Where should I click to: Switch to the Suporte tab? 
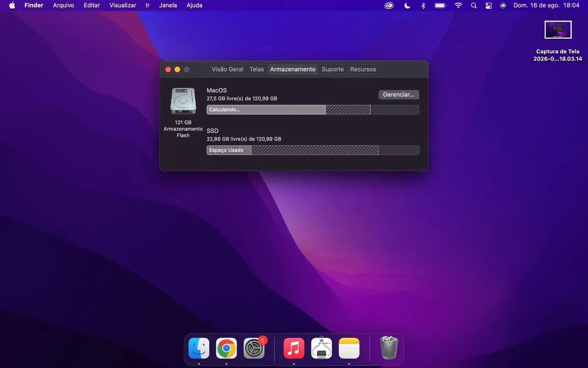(x=333, y=69)
